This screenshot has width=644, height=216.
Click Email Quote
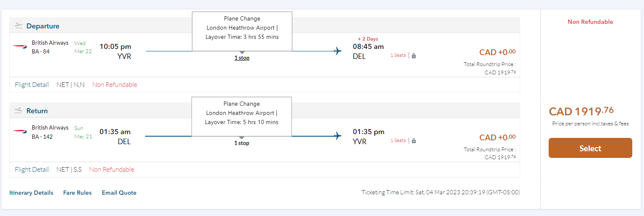coord(119,193)
